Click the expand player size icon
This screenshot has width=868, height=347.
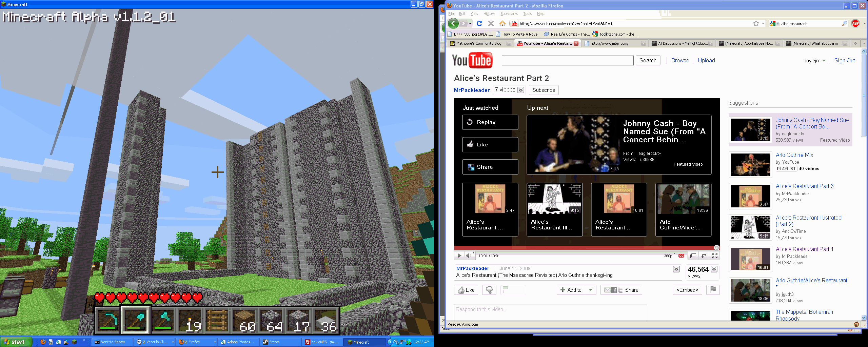(704, 256)
